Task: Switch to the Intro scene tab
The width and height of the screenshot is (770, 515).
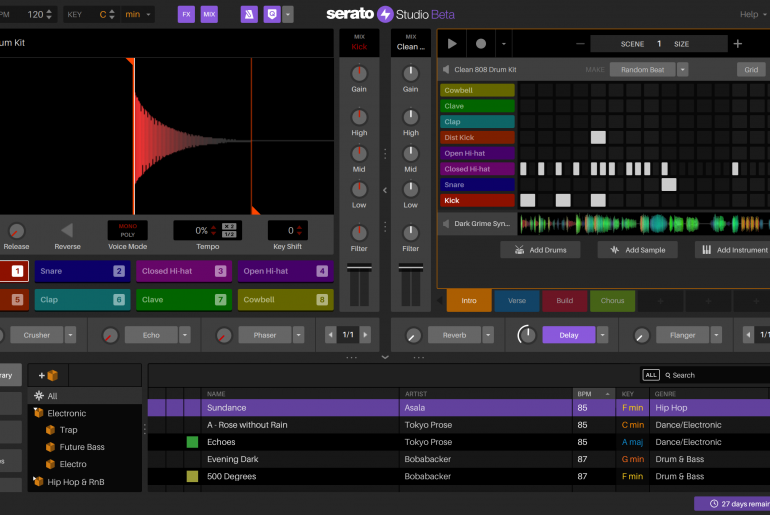Action: point(468,300)
